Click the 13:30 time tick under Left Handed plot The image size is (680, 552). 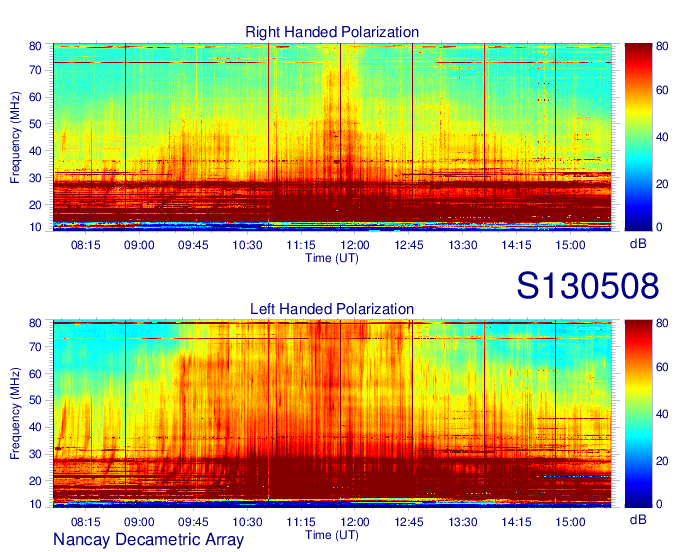point(462,522)
